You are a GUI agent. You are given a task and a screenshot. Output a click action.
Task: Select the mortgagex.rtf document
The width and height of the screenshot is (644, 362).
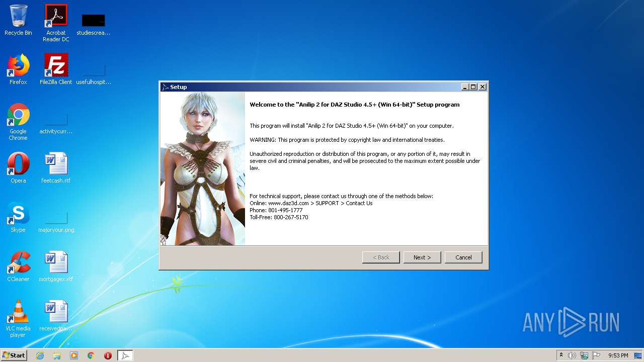click(56, 266)
